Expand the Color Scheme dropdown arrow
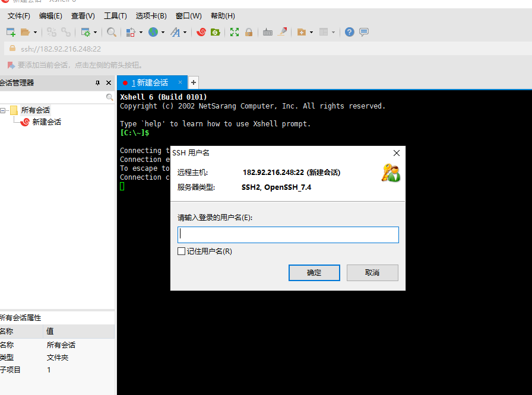 point(141,33)
